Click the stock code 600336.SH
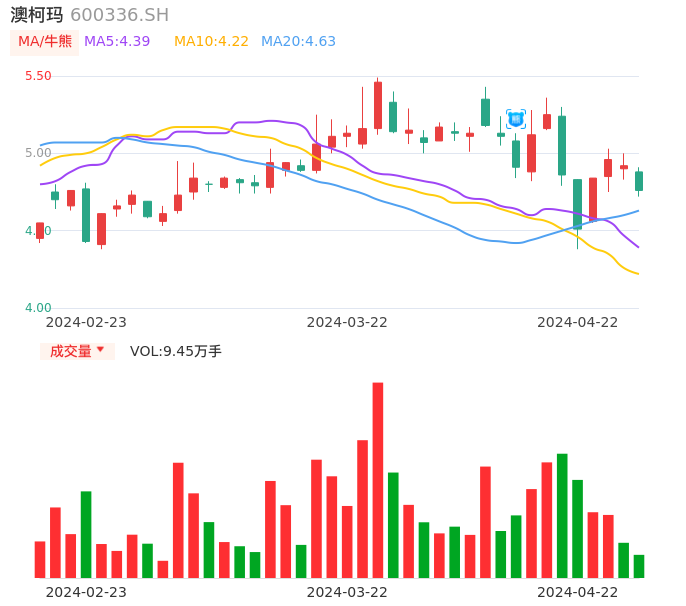Image resolution: width=686 pixels, height=606 pixels. 119,15
